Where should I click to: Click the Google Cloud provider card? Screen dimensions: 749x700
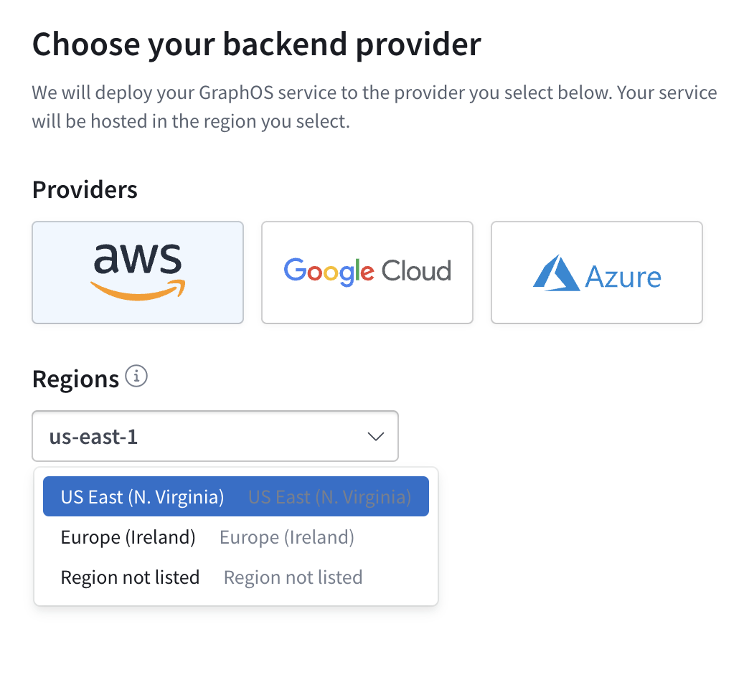tap(367, 273)
